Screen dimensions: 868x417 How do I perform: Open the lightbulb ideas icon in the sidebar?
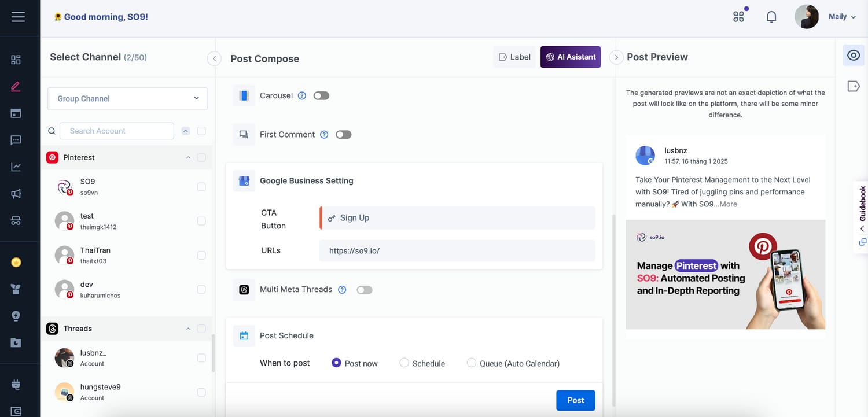(x=16, y=316)
